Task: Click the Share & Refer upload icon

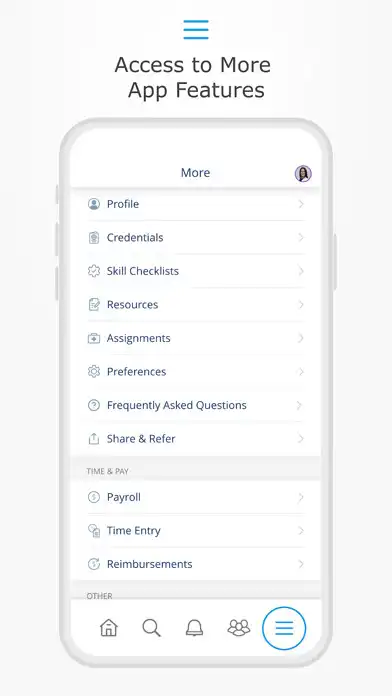Action: pyautogui.click(x=94, y=439)
